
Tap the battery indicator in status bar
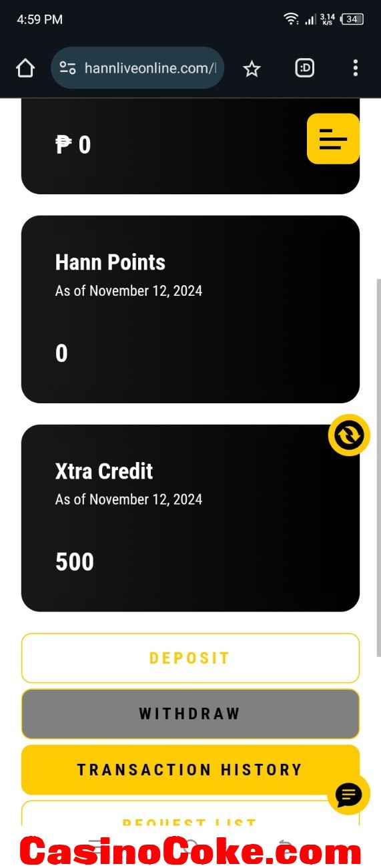coord(352,19)
